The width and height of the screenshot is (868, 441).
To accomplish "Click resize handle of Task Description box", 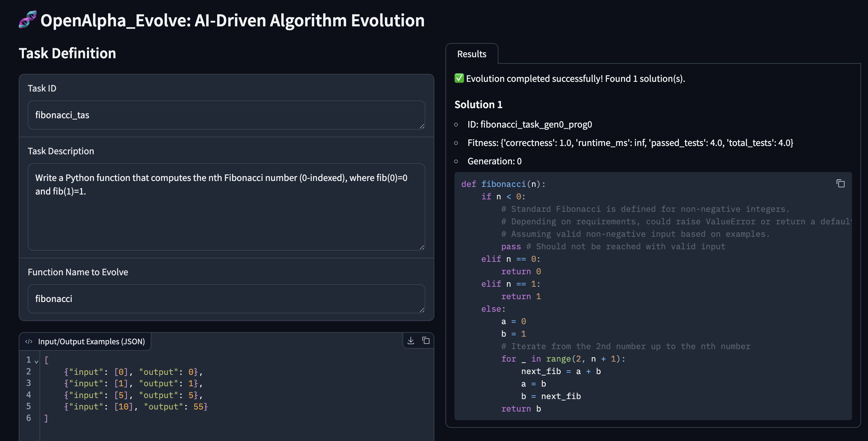I will click(422, 247).
